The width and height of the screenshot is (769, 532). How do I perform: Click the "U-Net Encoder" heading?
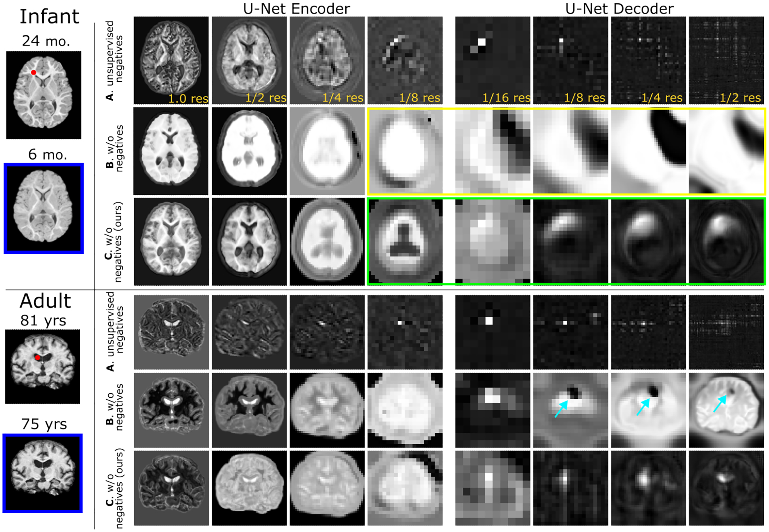(296, 9)
